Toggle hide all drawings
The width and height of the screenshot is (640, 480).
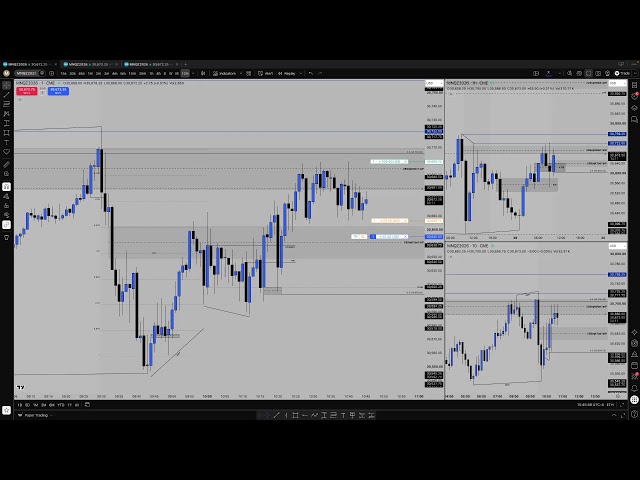click(6, 215)
